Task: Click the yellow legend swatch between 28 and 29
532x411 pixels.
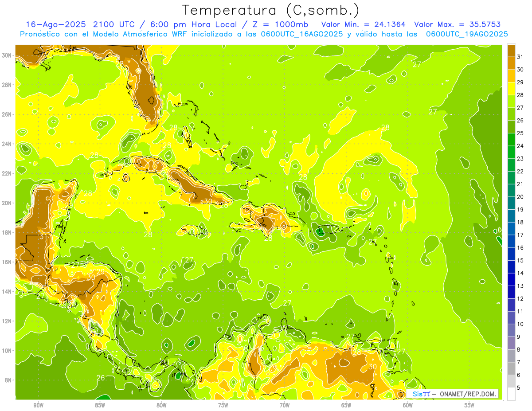Action: click(x=511, y=89)
